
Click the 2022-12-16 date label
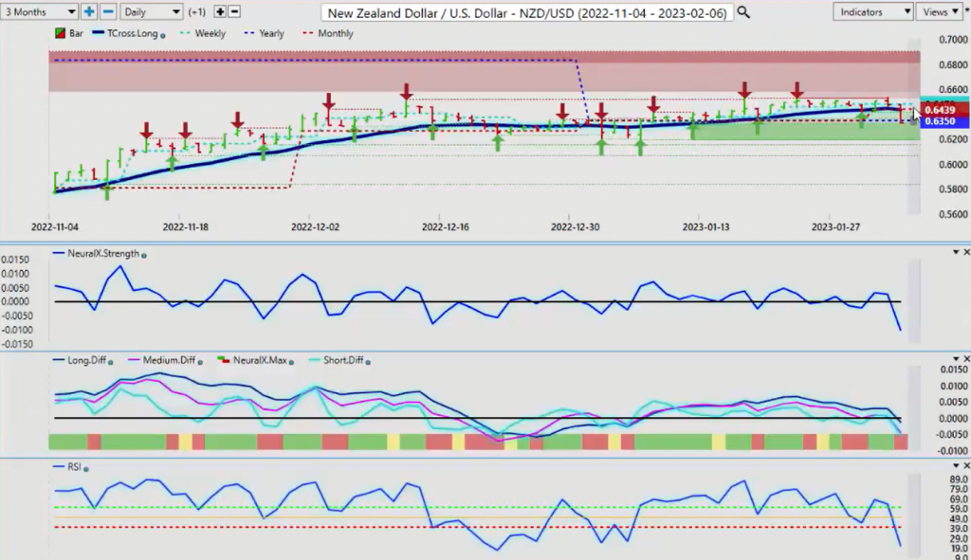[x=446, y=227]
